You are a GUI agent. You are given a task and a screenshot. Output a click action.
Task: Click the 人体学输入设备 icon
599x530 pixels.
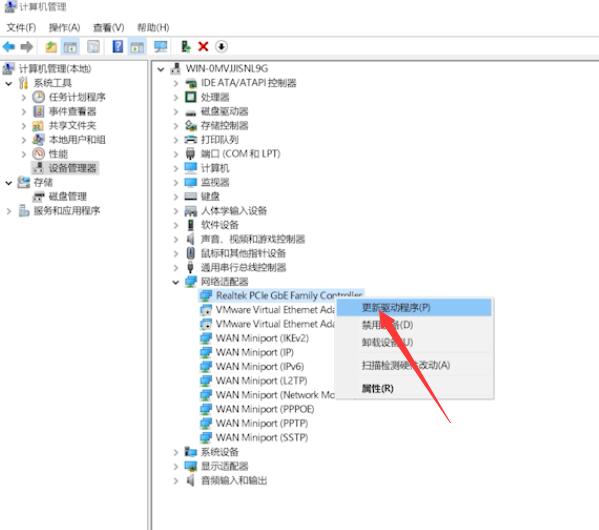click(x=190, y=211)
